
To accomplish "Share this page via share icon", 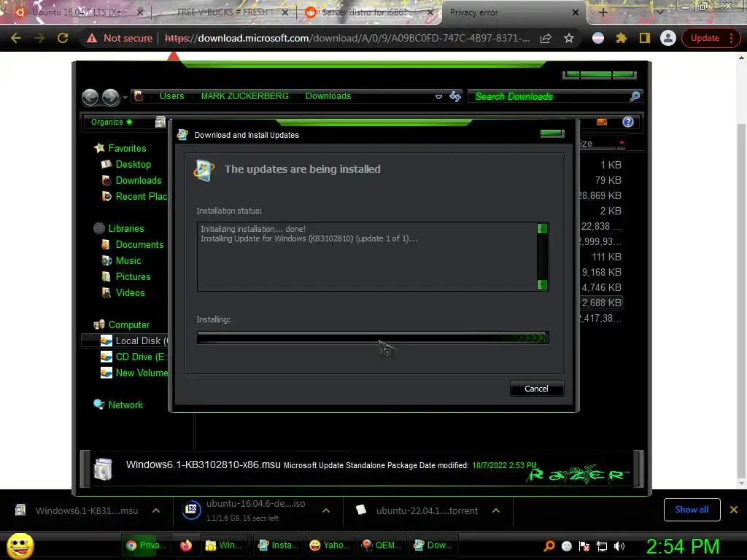I will tap(546, 38).
